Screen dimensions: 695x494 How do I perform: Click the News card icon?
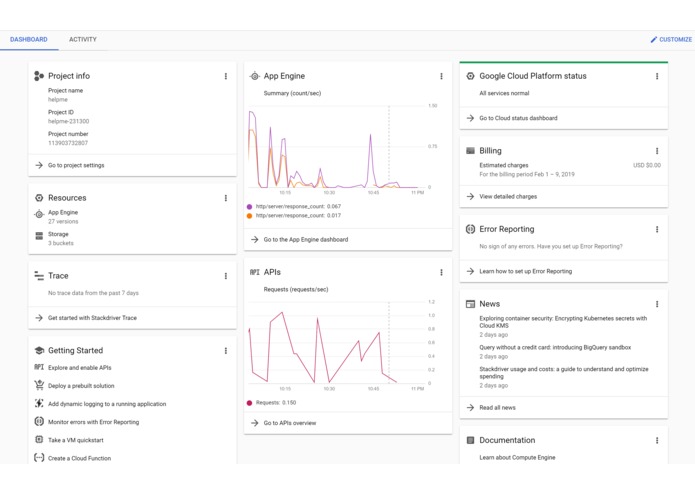(x=470, y=304)
